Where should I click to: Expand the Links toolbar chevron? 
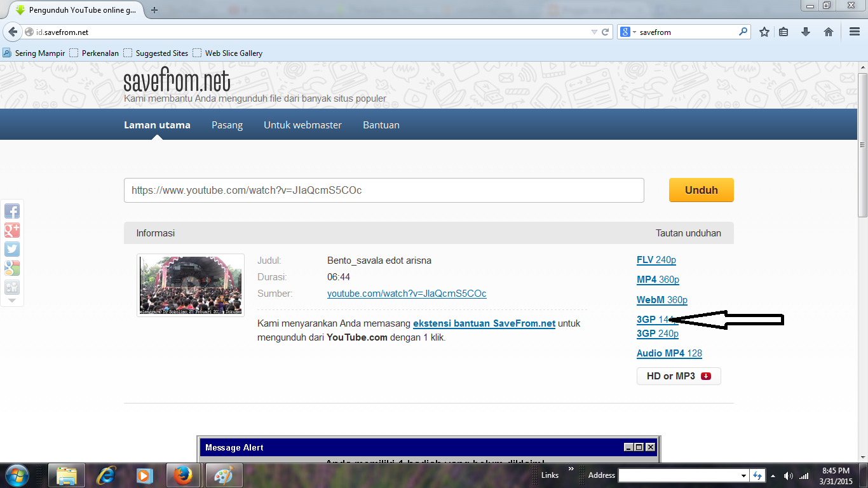point(571,469)
